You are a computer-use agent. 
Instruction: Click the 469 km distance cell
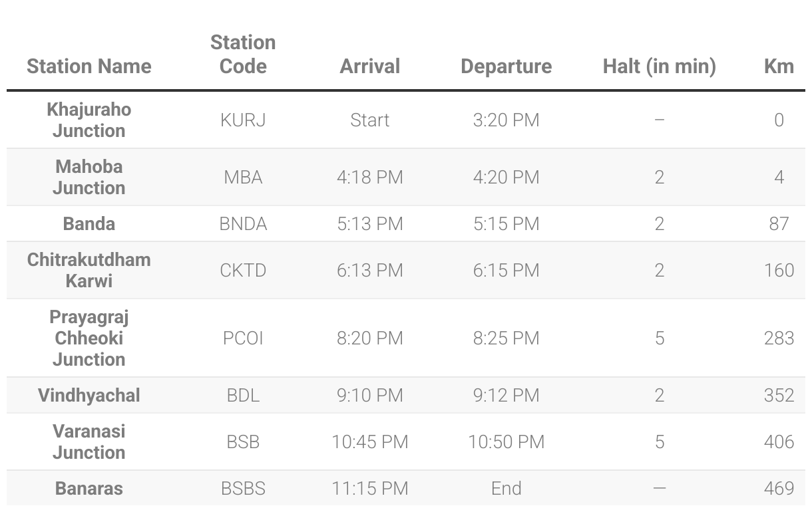click(779, 489)
